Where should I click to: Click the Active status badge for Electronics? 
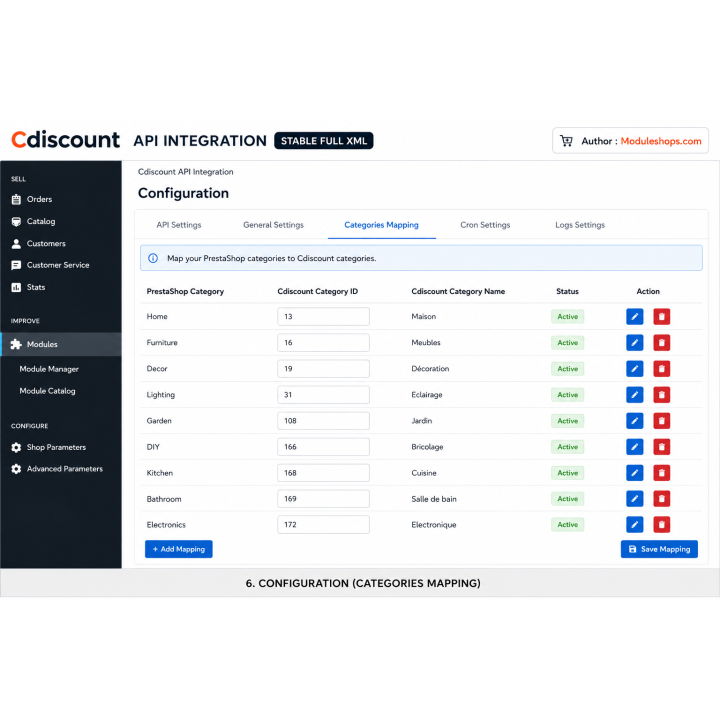pos(567,524)
